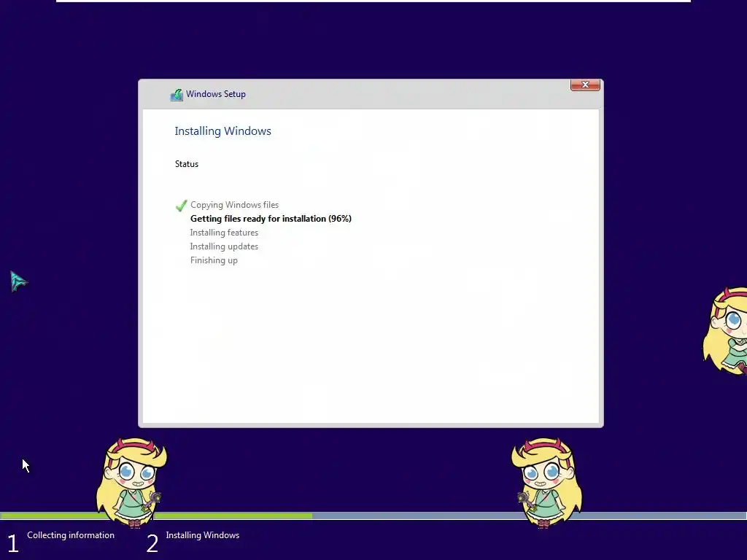Click the green checkmark beside Copying Windows files

tap(181, 205)
